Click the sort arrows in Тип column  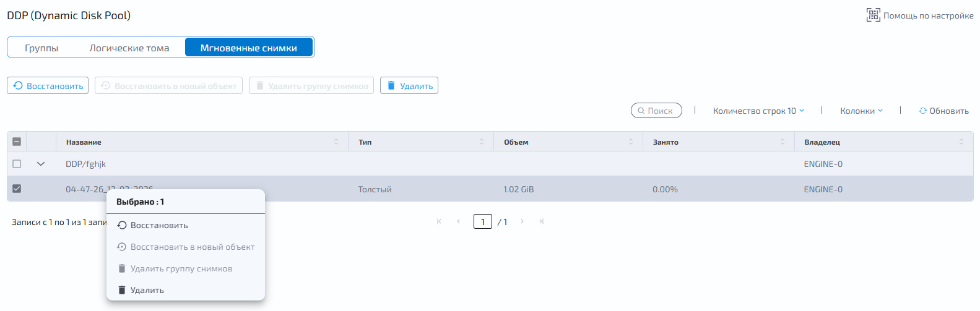click(482, 142)
